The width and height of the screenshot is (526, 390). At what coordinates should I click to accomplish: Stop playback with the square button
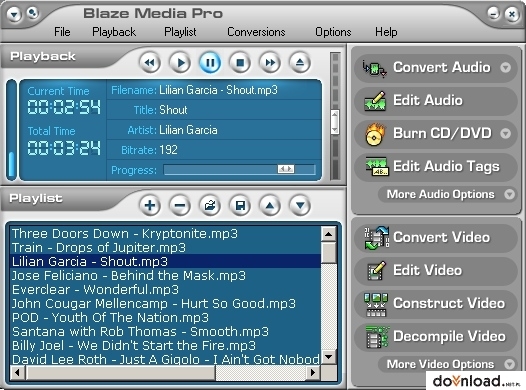240,63
